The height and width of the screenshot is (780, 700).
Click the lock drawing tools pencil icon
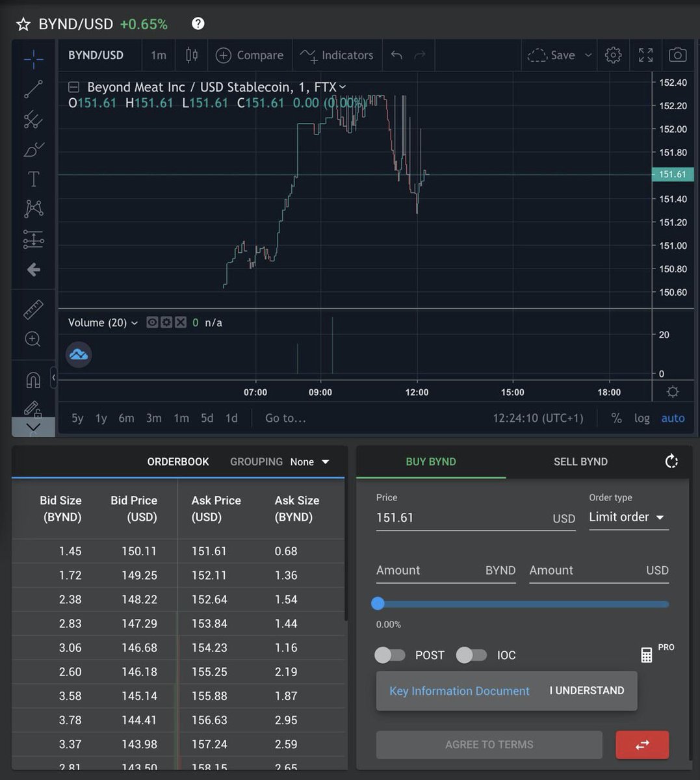click(x=33, y=409)
